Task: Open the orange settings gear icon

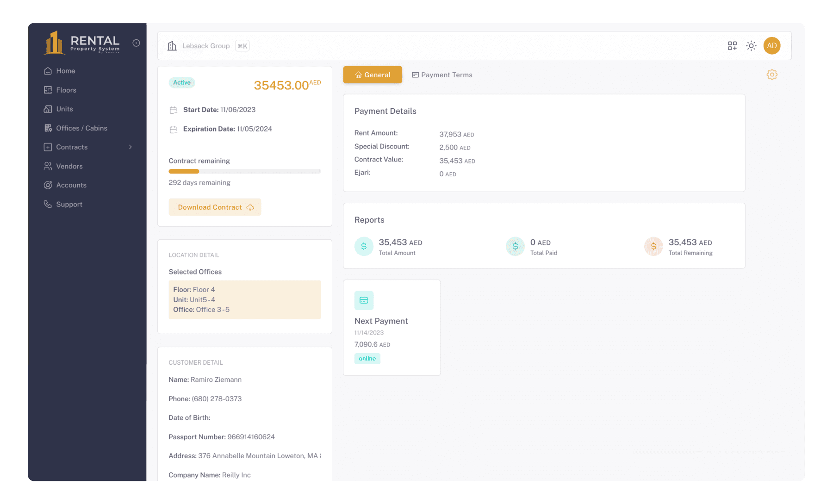Action: click(x=772, y=75)
